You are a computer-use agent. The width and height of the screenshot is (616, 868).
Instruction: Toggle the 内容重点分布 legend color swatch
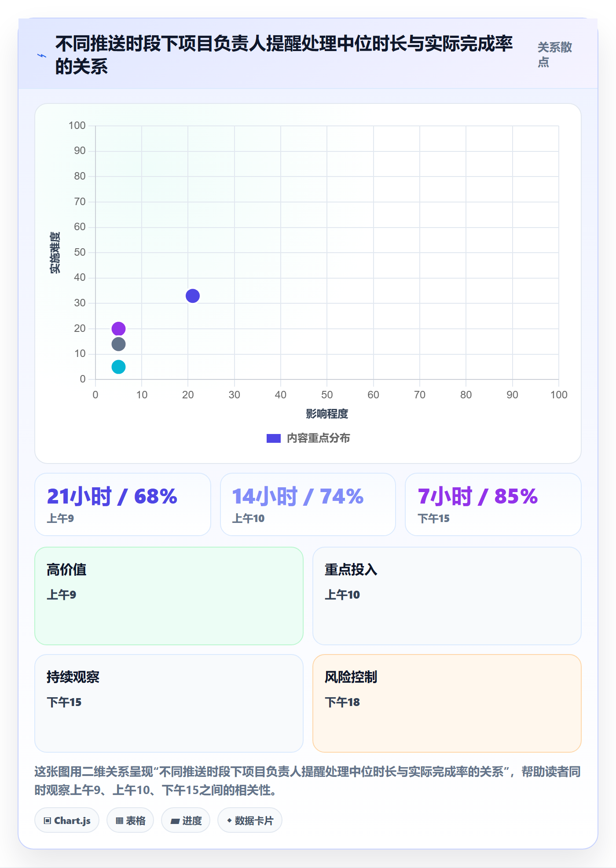coord(273,438)
